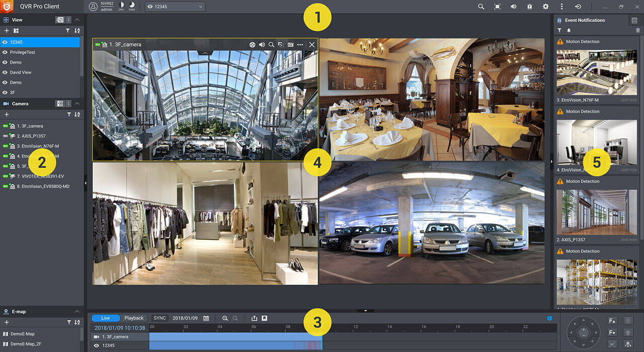Toggle SYNC playback button
This screenshot has width=644, height=352.
(159, 318)
